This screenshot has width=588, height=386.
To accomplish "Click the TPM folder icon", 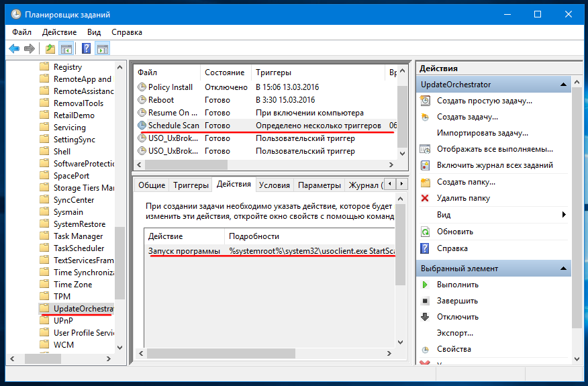I will 44,296.
